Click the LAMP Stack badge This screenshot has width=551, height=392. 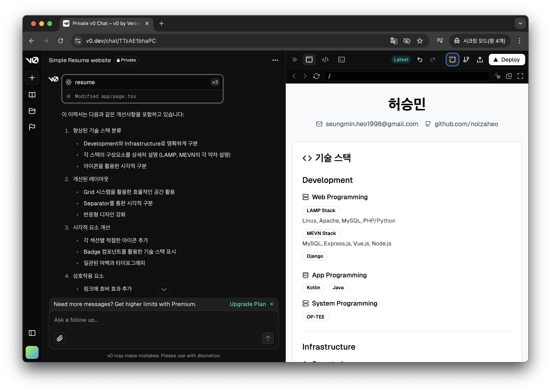pyautogui.click(x=321, y=211)
